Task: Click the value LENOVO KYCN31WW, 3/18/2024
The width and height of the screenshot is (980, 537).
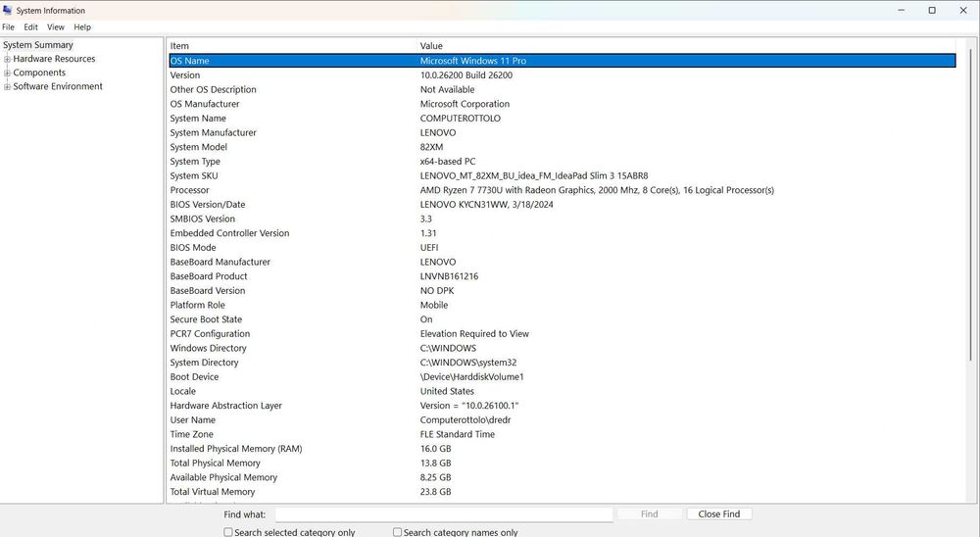Action: click(486, 205)
